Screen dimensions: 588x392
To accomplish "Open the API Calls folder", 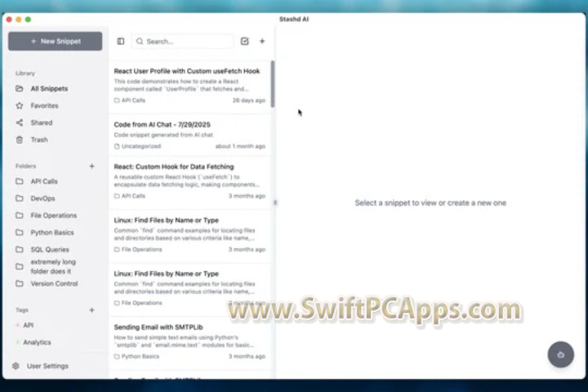I will pos(44,181).
